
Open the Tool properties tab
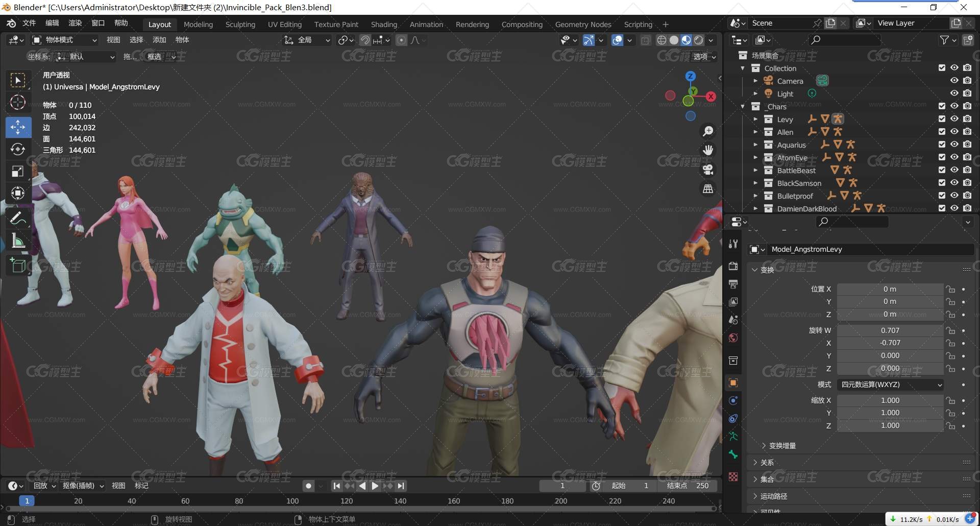tap(733, 244)
